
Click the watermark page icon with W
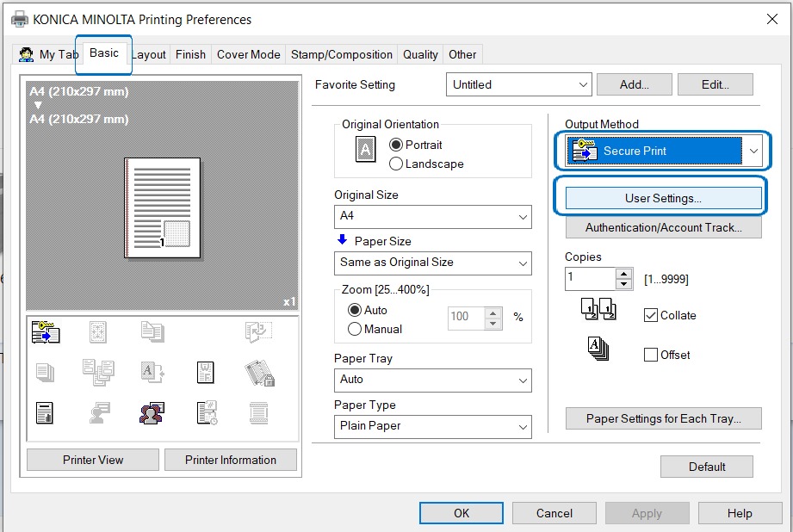tap(205, 372)
